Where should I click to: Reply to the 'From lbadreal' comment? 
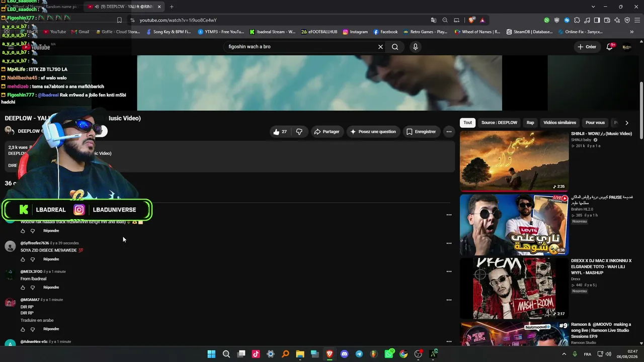click(51, 288)
